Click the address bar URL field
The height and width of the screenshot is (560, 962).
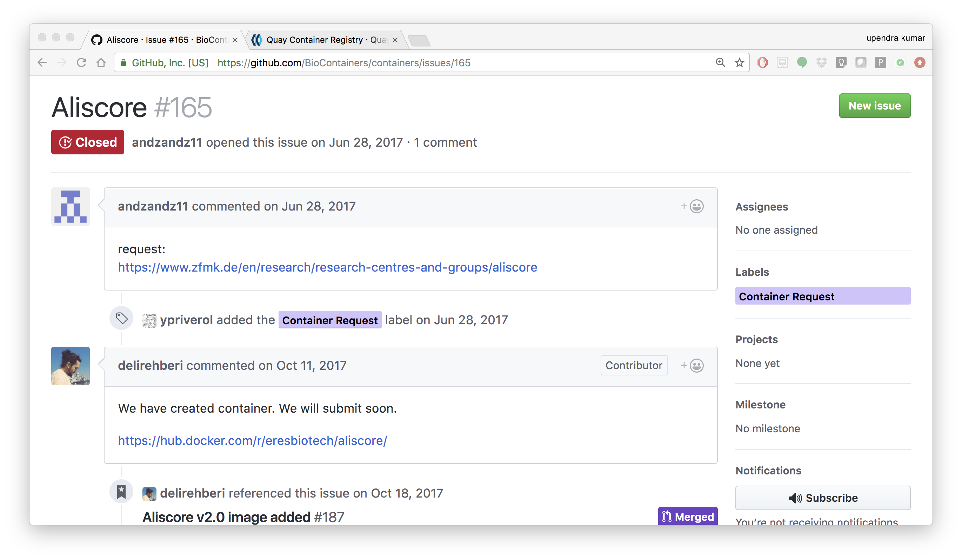[x=432, y=62]
